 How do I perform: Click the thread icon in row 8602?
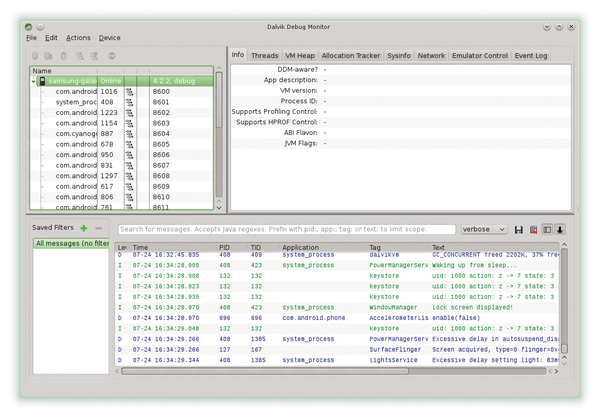(130, 113)
